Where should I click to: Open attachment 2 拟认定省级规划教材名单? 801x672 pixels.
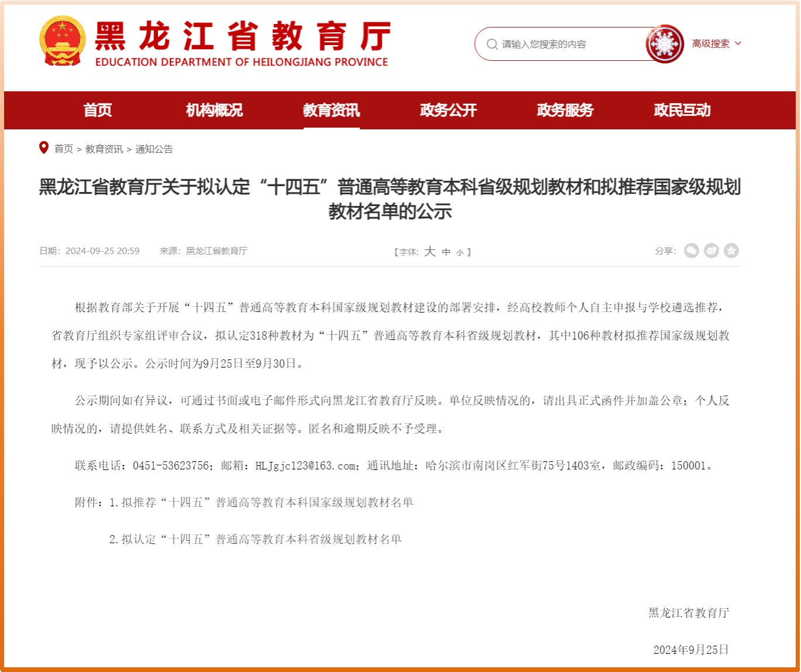(255, 539)
